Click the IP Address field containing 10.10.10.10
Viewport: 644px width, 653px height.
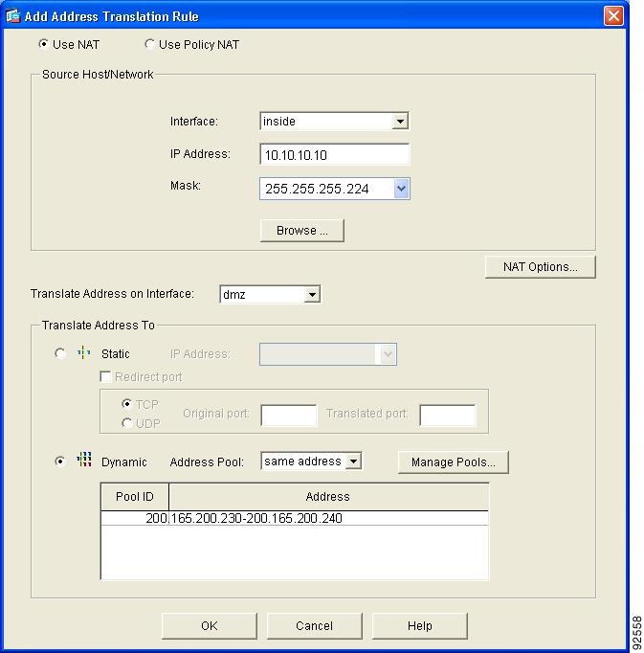(335, 155)
